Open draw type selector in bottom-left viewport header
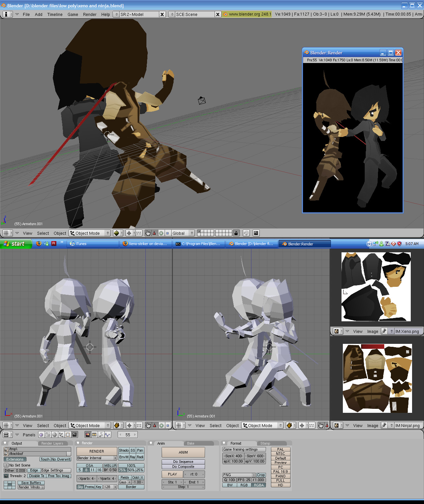The height and width of the screenshot is (504, 424). [118, 425]
